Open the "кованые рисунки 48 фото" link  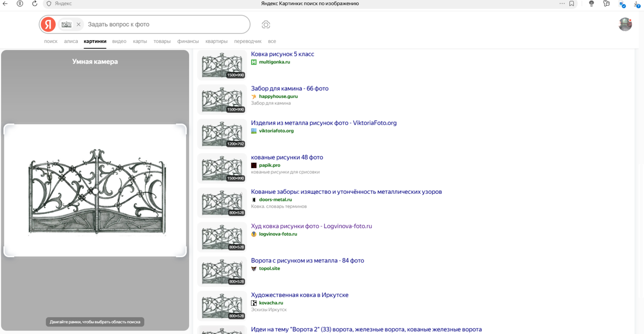[287, 157]
